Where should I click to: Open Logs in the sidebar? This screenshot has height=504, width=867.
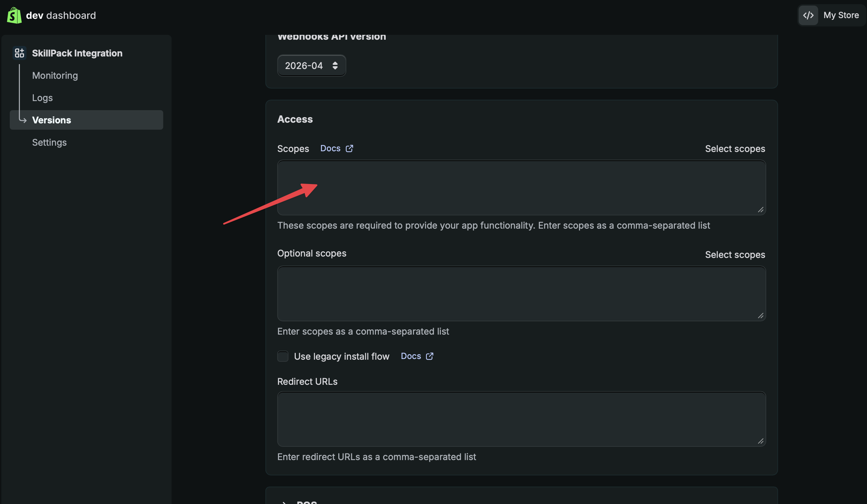[43, 98]
